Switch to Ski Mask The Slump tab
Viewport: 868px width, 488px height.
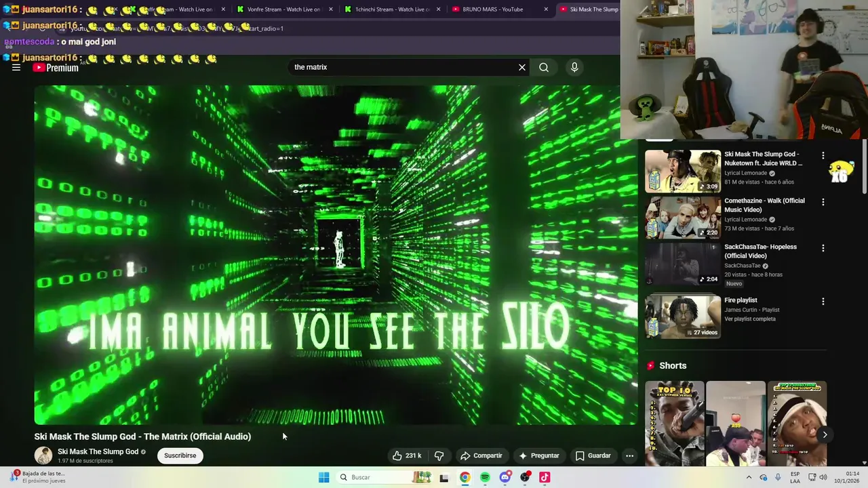click(589, 9)
